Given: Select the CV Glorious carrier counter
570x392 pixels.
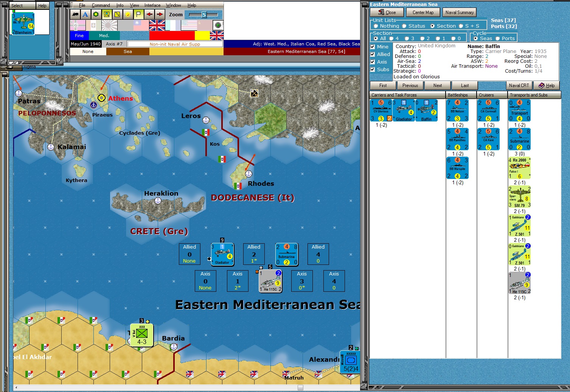Looking at the screenshot, I should 381,110.
